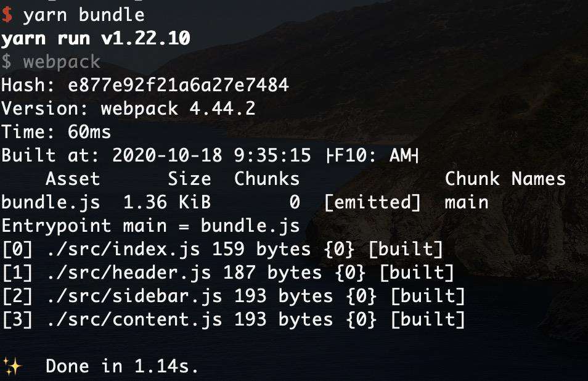Click the ./src/content.js module path

tap(134, 320)
